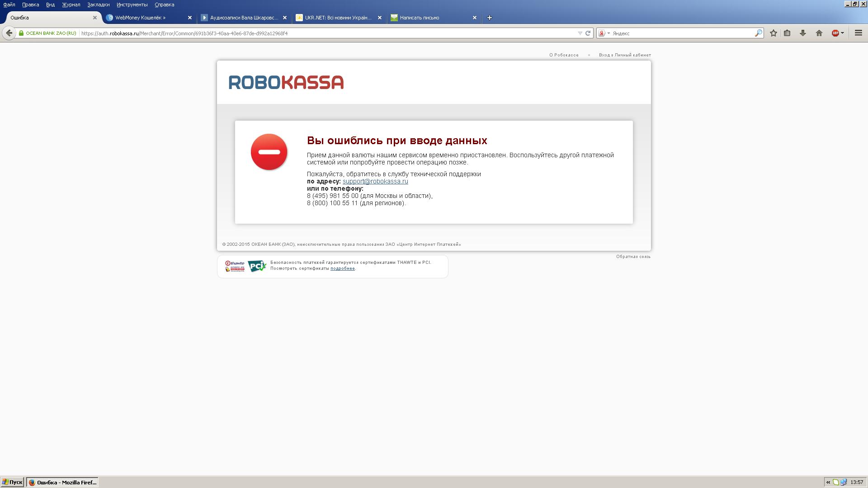Click the PCI compliance logo
868x488 pixels.
click(256, 266)
